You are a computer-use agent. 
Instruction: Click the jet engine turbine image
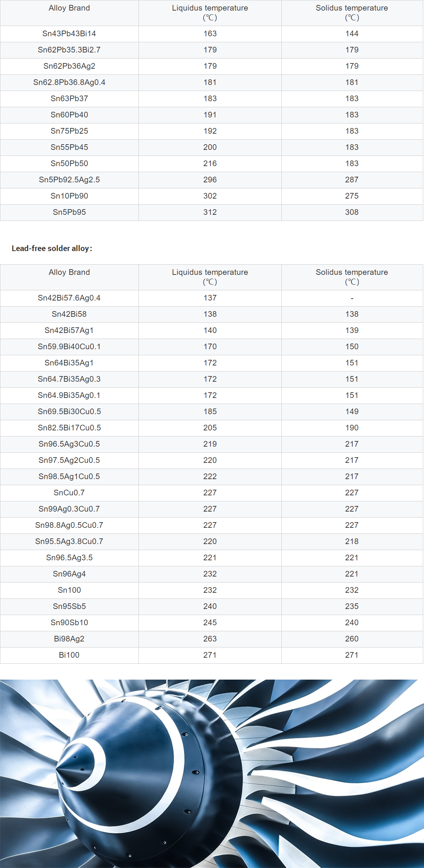212,774
